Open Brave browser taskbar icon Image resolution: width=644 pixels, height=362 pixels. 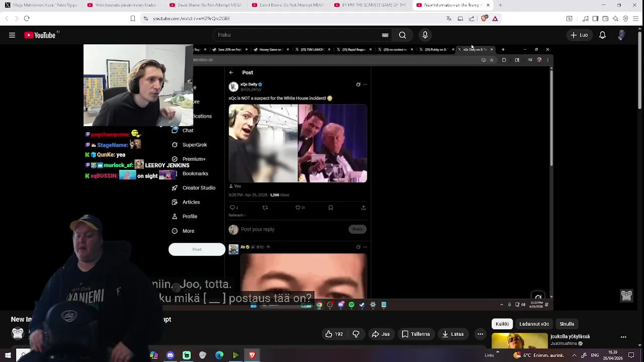pyautogui.click(x=252, y=355)
